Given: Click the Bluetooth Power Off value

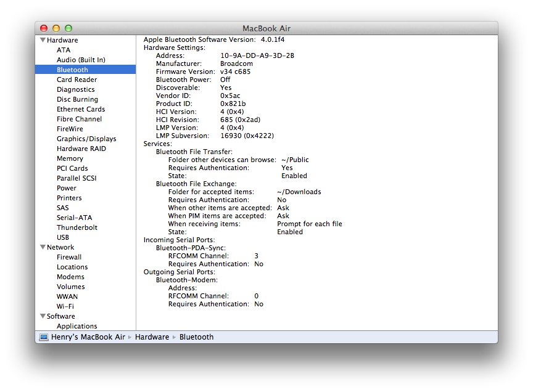Looking at the screenshot, I should point(225,80).
